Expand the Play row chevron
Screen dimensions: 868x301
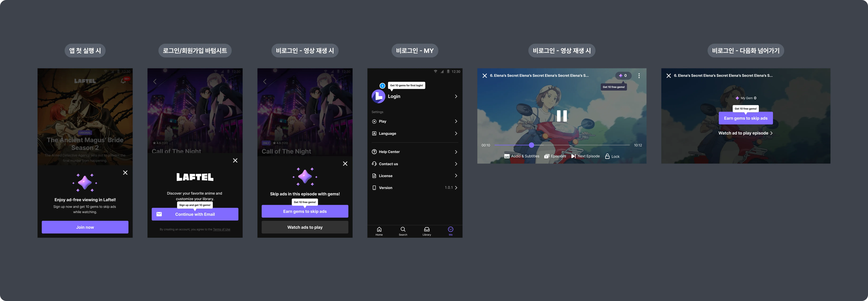pos(456,122)
